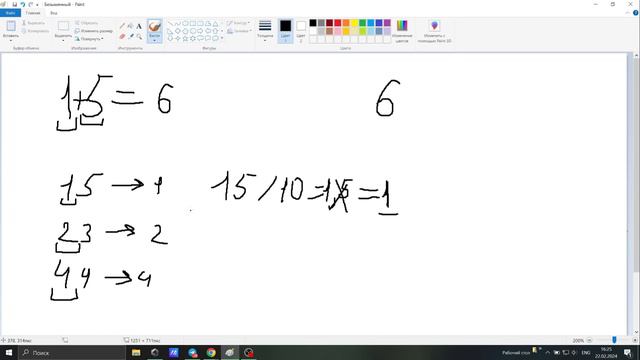Open the Brushes dropdown arrow
This screenshot has width=640, height=360.
click(x=154, y=40)
